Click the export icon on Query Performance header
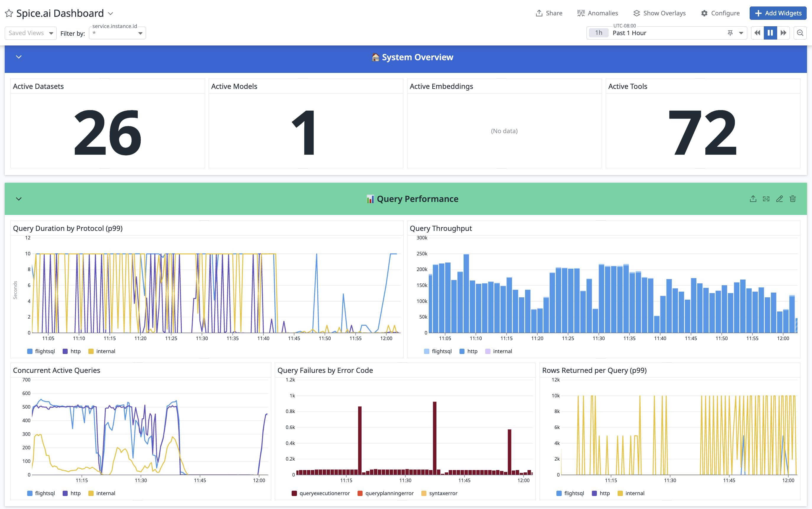Screen dimensions: 812x509 753,199
